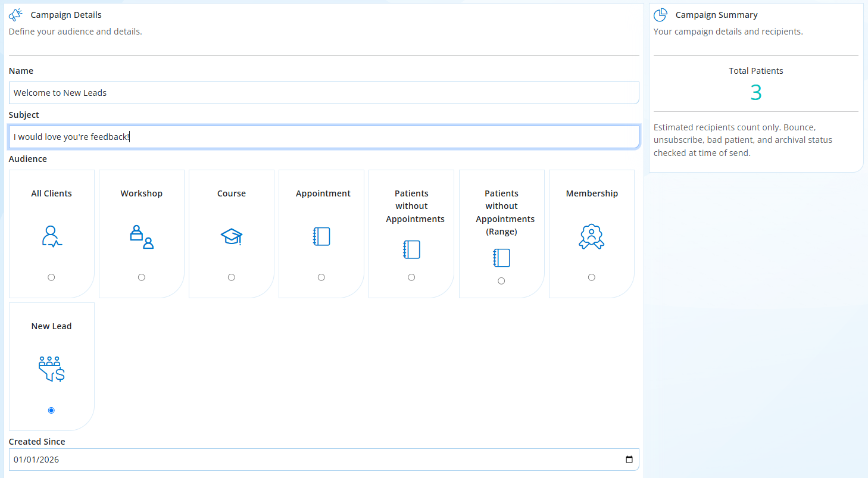Click the Total Patients label
The image size is (868, 478).
(x=756, y=71)
